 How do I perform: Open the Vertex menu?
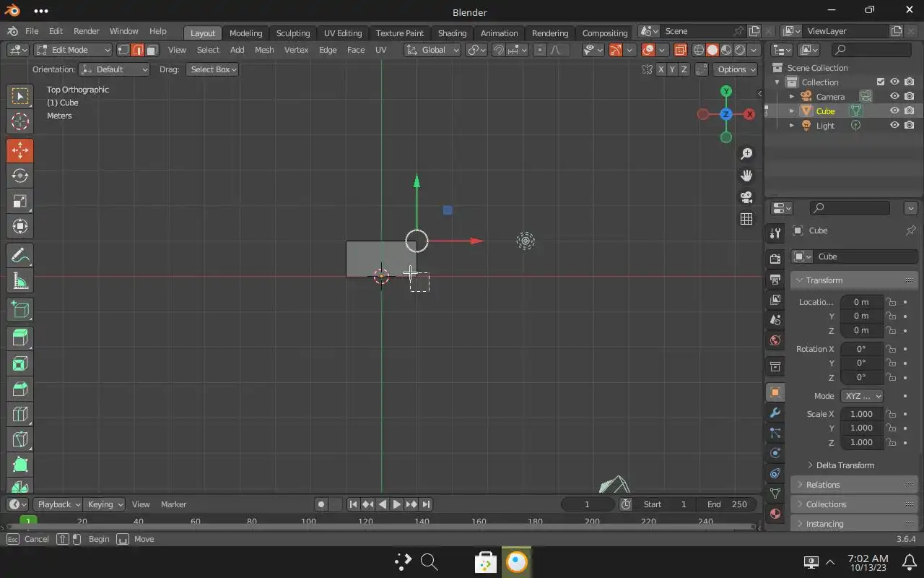point(296,50)
